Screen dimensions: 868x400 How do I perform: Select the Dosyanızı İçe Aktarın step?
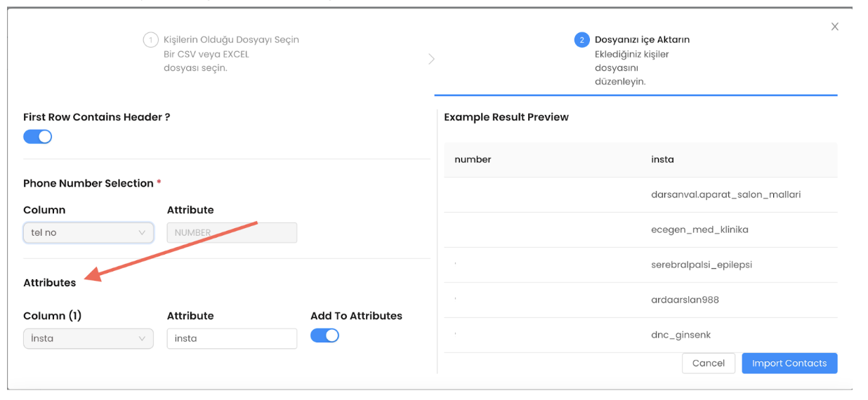point(642,39)
